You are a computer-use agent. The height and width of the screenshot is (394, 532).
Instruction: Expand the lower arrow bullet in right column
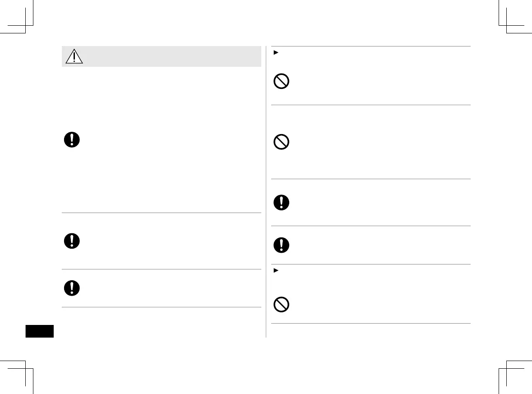tap(275, 270)
